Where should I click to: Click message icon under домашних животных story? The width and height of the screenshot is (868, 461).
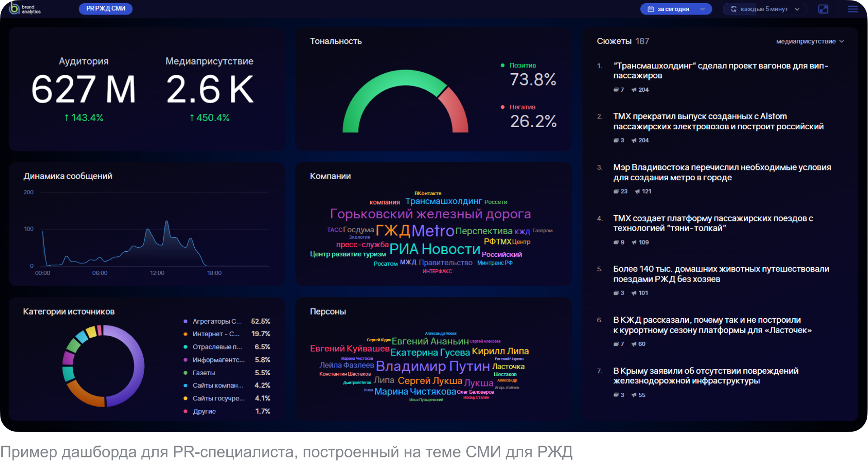(616, 293)
